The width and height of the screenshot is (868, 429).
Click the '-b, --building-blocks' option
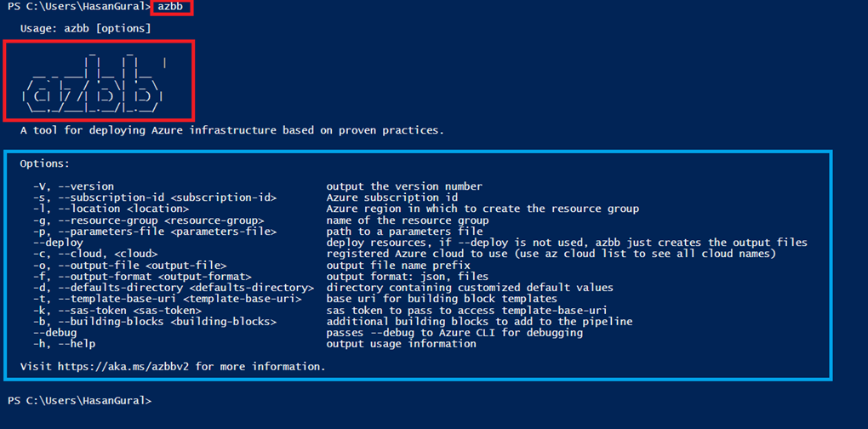pyautogui.click(x=154, y=322)
